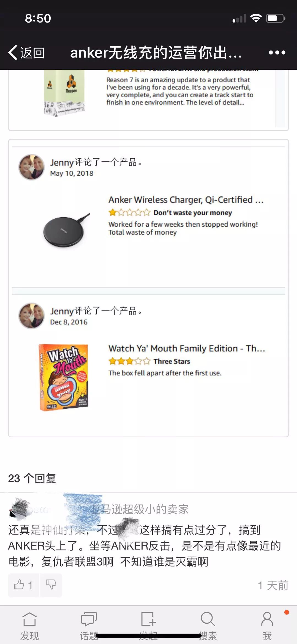The image size is (297, 644).
Task: Dislike the reply with thumbs-down icon
Action: (51, 585)
